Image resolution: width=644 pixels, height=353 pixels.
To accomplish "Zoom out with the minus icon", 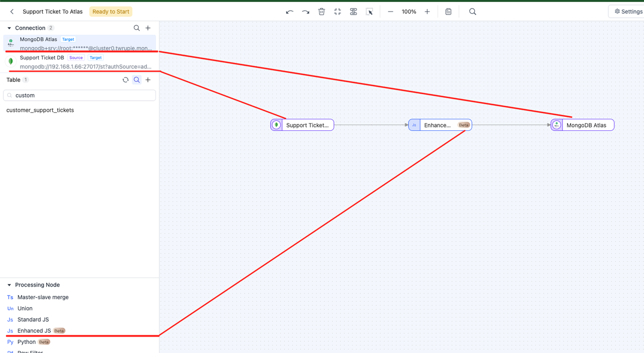I will [x=390, y=12].
